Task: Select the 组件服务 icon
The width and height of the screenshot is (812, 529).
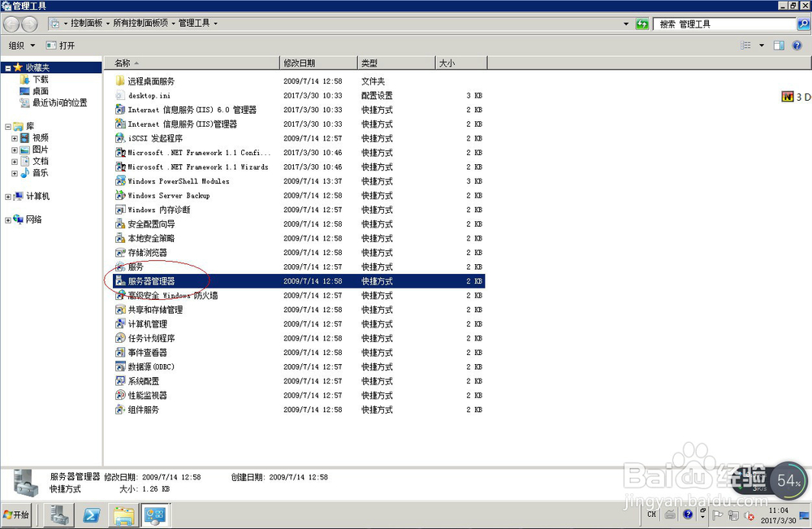Action: pyautogui.click(x=120, y=410)
